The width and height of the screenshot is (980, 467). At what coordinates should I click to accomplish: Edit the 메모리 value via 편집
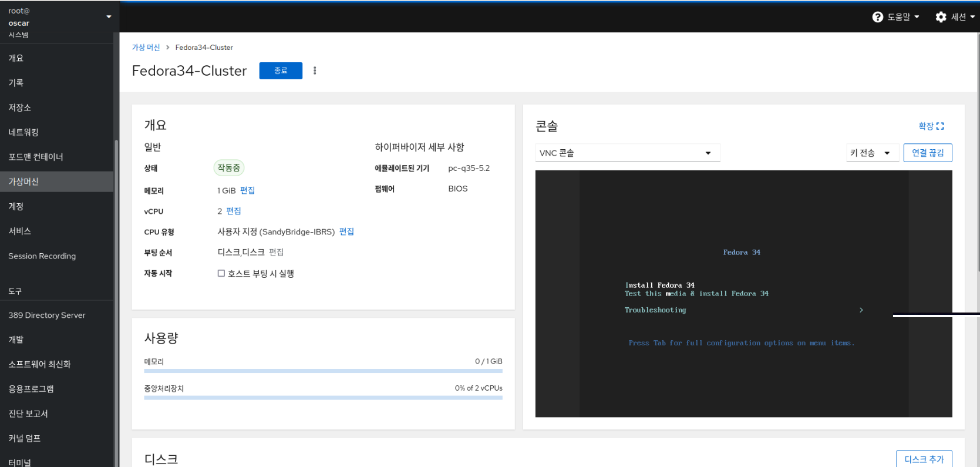point(247,190)
